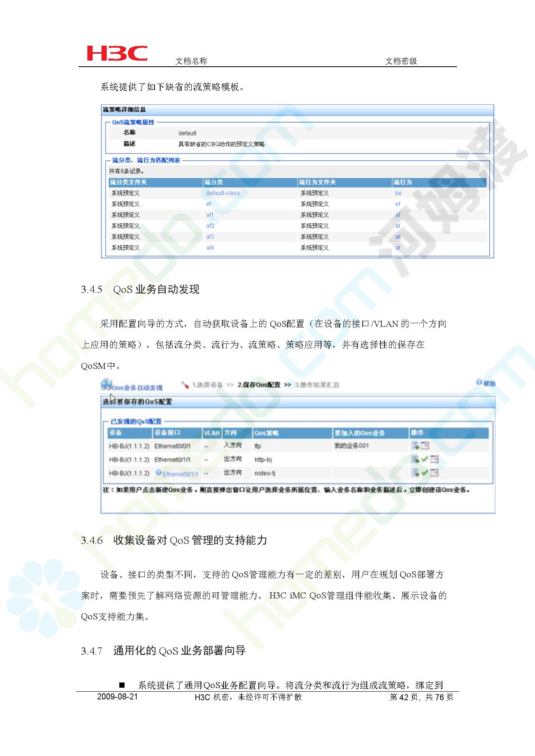
Task: Click the help icon beside 帮助
Action: (x=479, y=382)
